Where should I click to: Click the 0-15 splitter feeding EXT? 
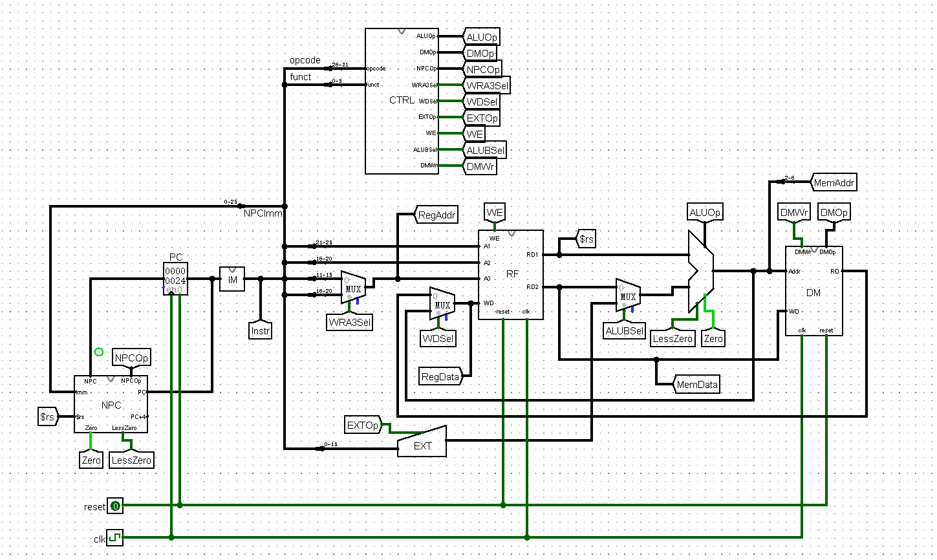[327, 446]
